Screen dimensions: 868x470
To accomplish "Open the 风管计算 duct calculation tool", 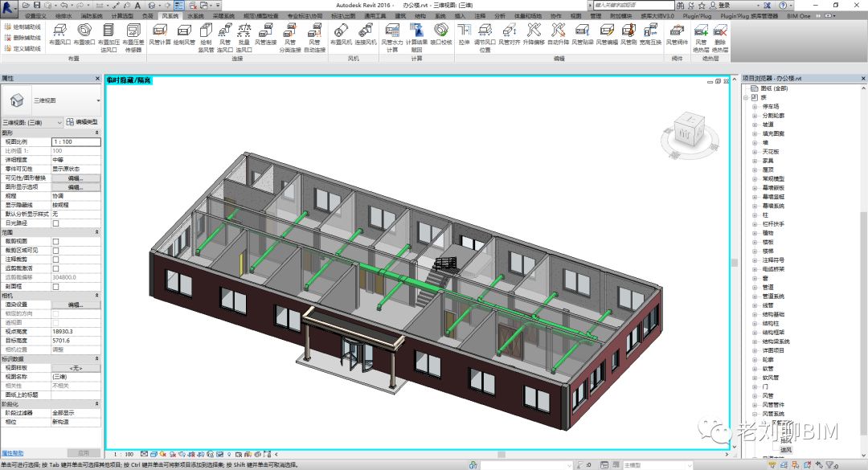I will tap(160, 35).
